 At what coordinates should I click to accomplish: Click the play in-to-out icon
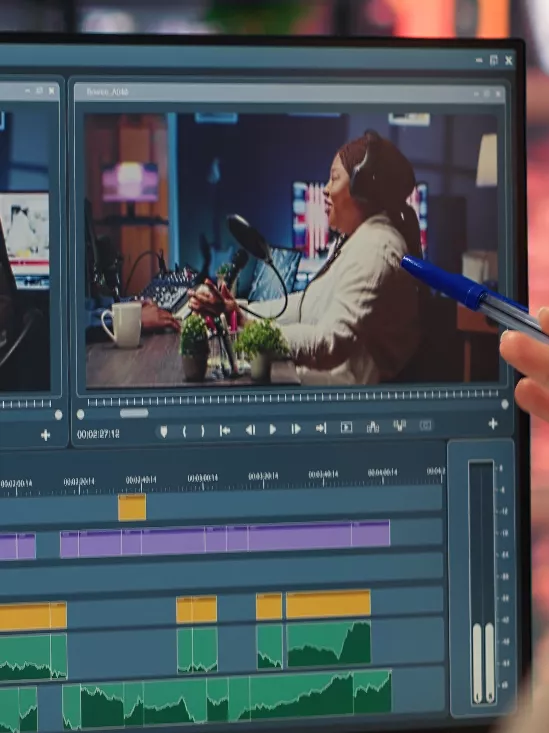pyautogui.click(x=347, y=427)
